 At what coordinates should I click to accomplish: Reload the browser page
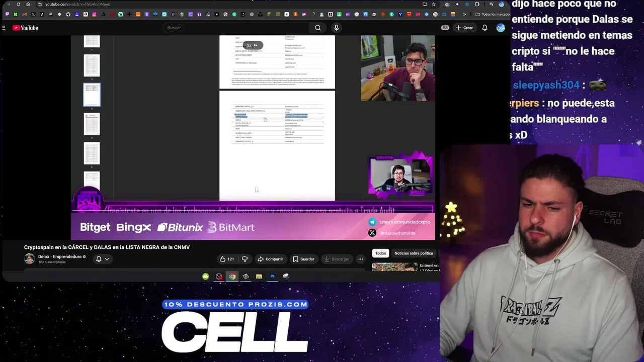pos(19,4)
